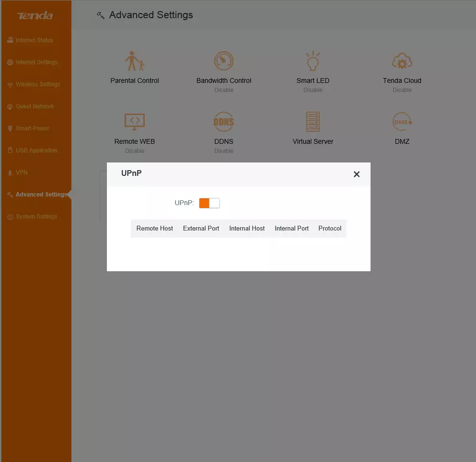Click the Smart LED label
Image resolution: width=476 pixels, height=462 pixels.
click(313, 81)
